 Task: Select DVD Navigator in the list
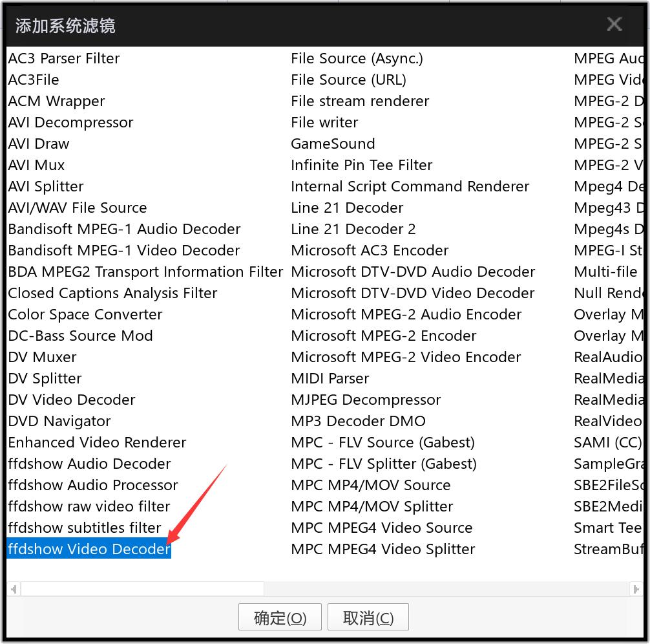click(59, 421)
